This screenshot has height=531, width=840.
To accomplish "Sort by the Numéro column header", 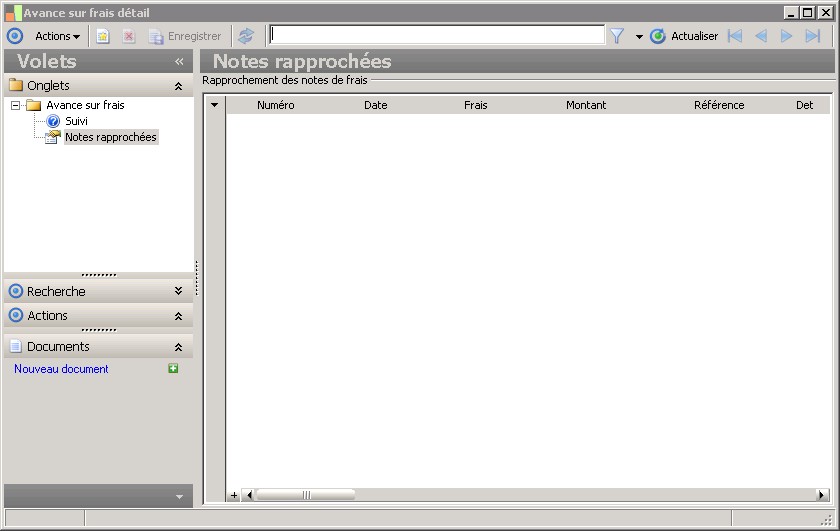I will point(275,106).
